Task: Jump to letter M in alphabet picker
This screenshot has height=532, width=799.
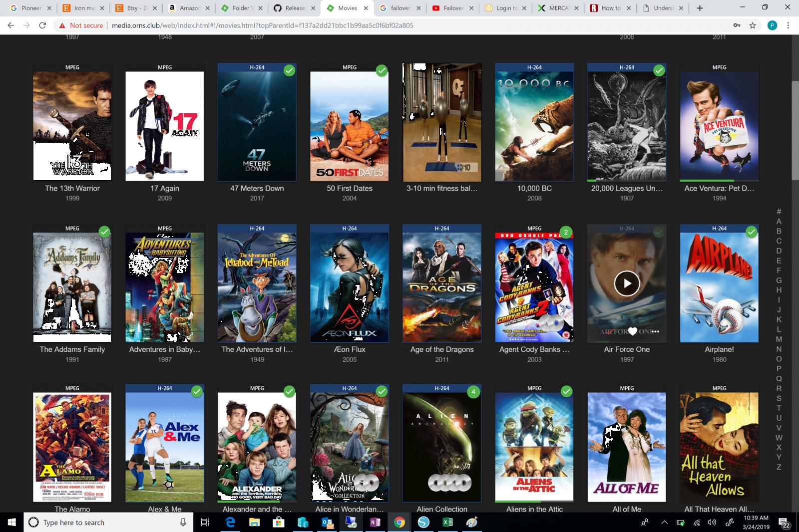Action: click(x=779, y=339)
